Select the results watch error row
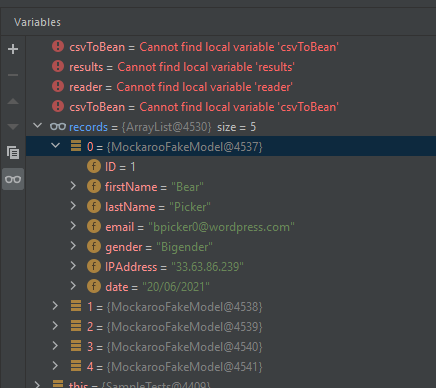 (231, 67)
